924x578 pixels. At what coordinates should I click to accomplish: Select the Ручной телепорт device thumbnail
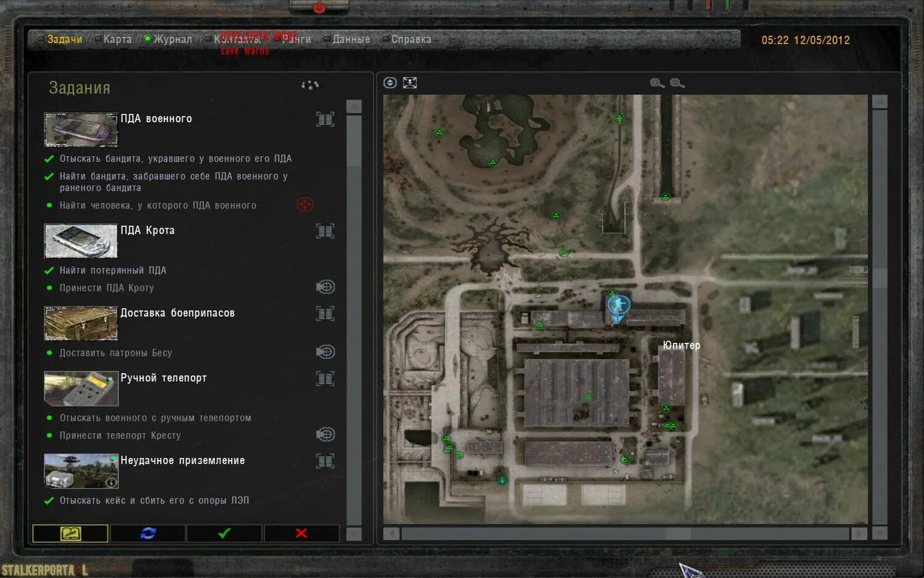point(81,389)
